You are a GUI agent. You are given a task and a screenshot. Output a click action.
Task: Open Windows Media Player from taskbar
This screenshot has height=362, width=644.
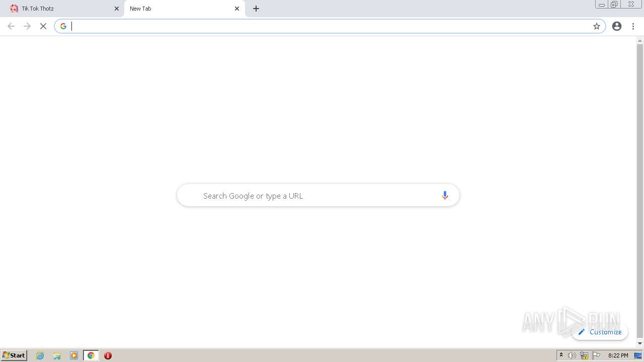(x=74, y=355)
